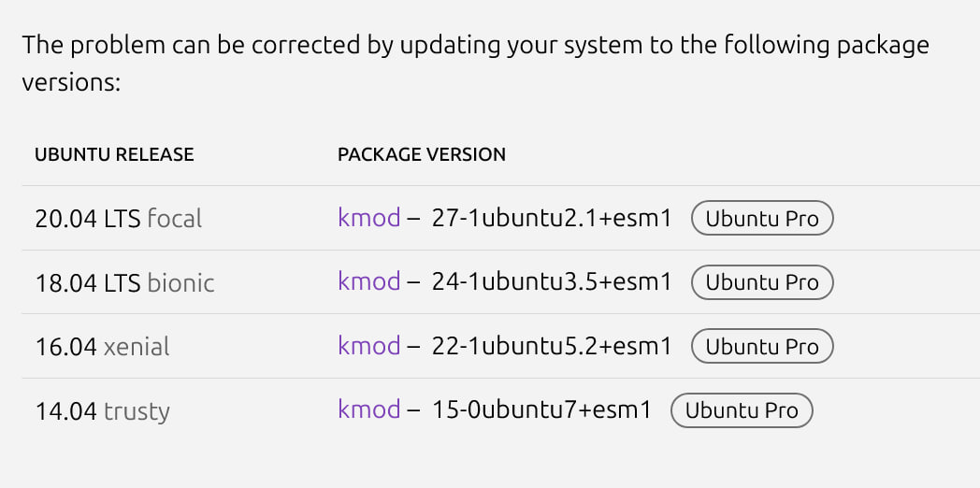Click the PACKAGE VERSION column header

click(422, 154)
